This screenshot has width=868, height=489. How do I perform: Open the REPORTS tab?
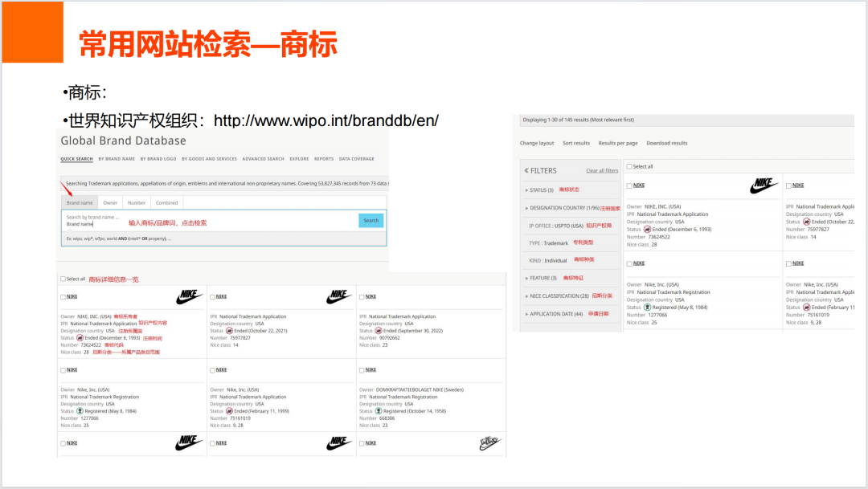324,159
